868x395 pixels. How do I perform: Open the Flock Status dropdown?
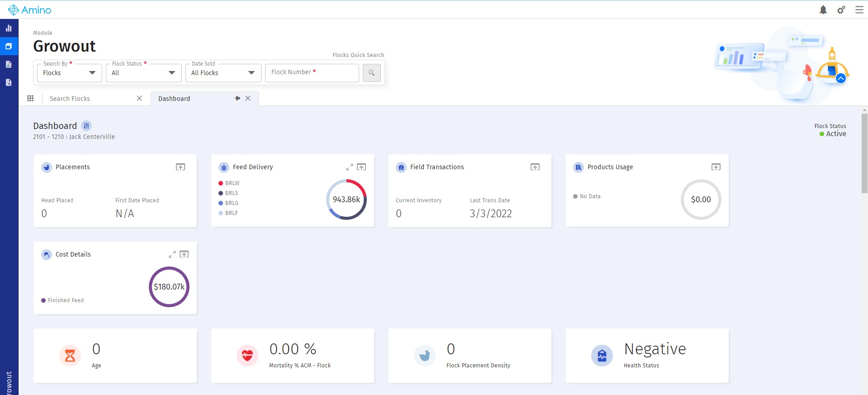pyautogui.click(x=144, y=73)
